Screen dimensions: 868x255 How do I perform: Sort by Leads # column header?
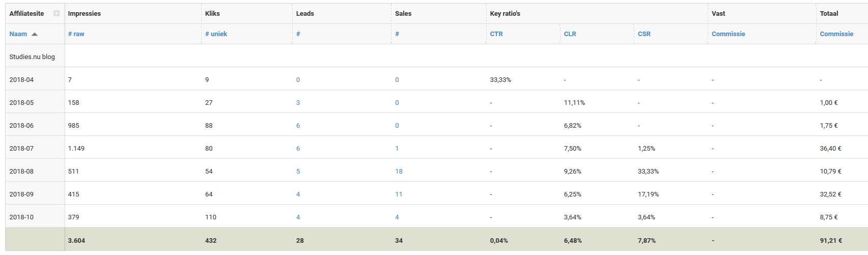298,34
